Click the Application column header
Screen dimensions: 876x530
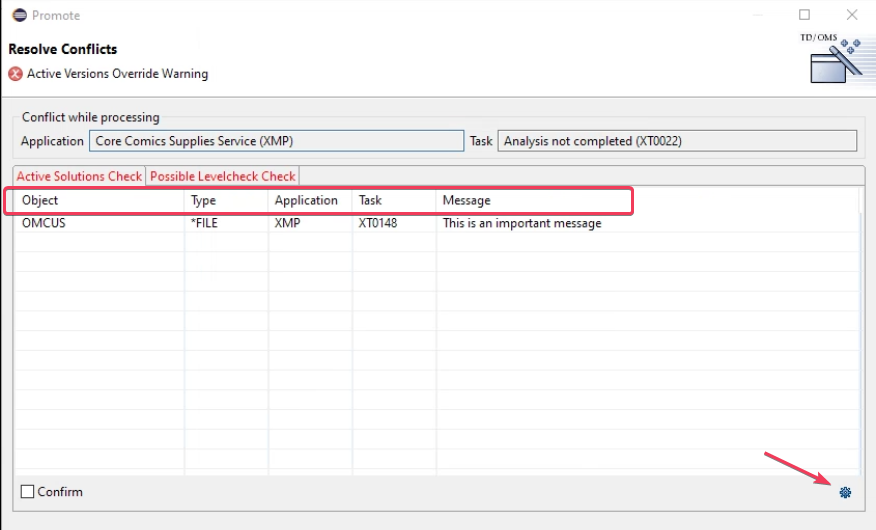click(x=306, y=200)
